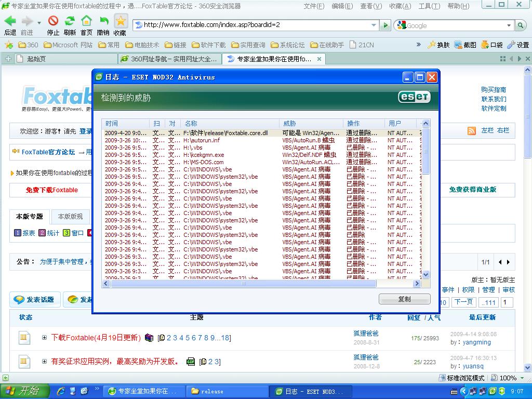Open browser settings (设置) wrench
The width and height of the screenshot is (532, 399).
click(518, 45)
